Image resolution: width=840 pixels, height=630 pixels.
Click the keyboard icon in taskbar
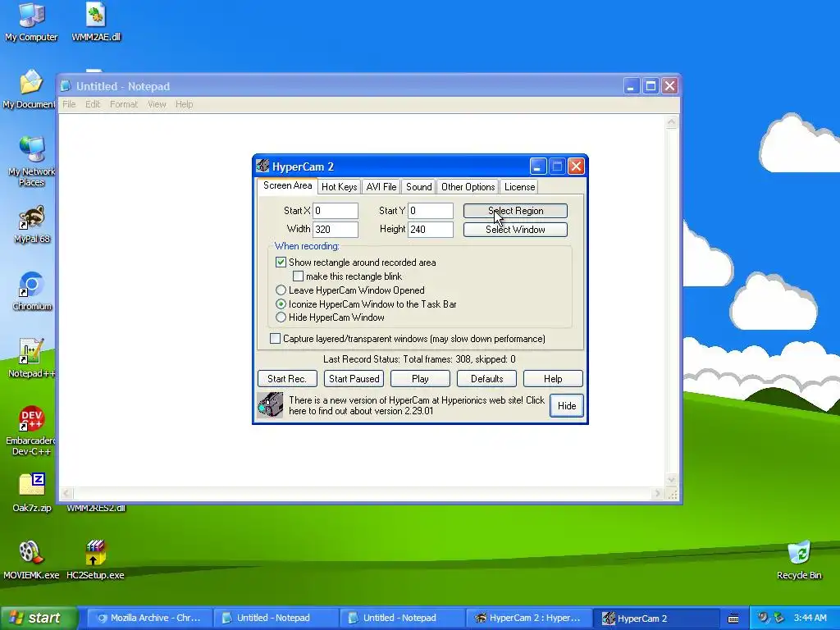tap(733, 619)
